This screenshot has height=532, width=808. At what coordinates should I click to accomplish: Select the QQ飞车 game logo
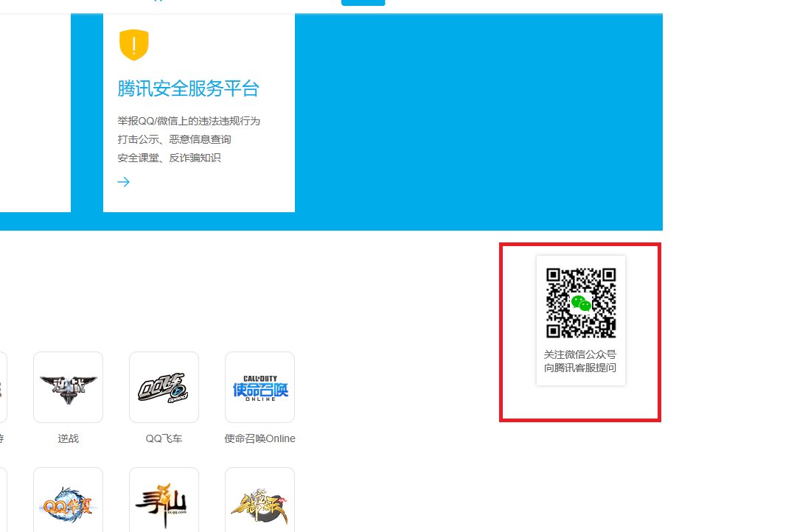point(164,387)
